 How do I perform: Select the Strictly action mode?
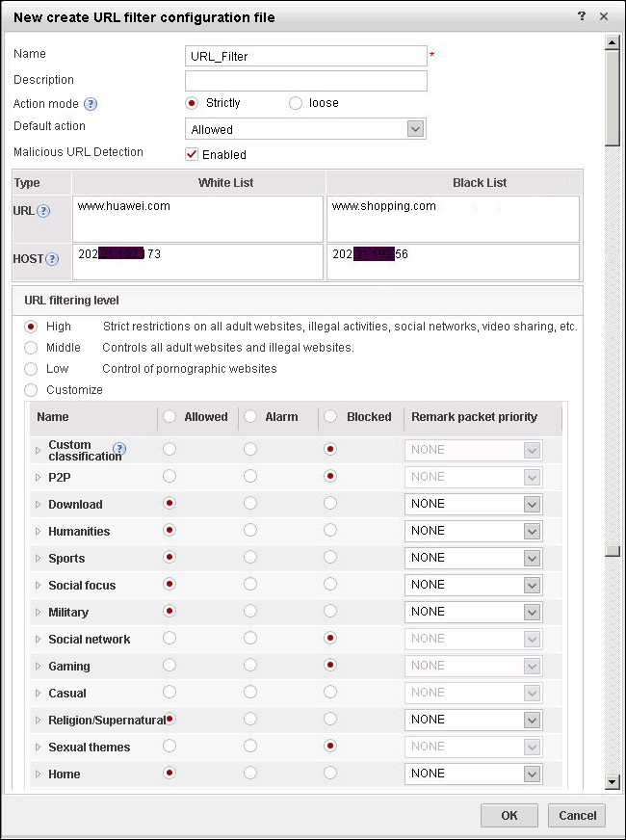click(194, 103)
